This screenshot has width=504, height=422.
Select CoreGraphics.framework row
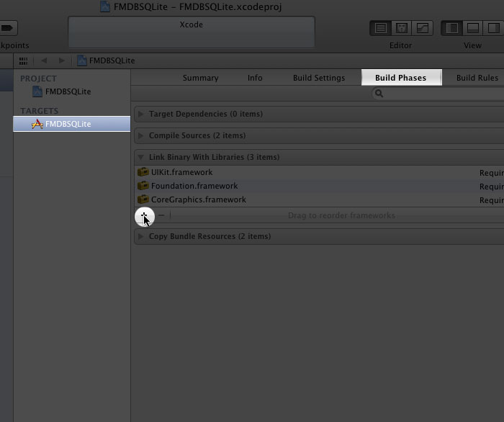[x=319, y=200]
